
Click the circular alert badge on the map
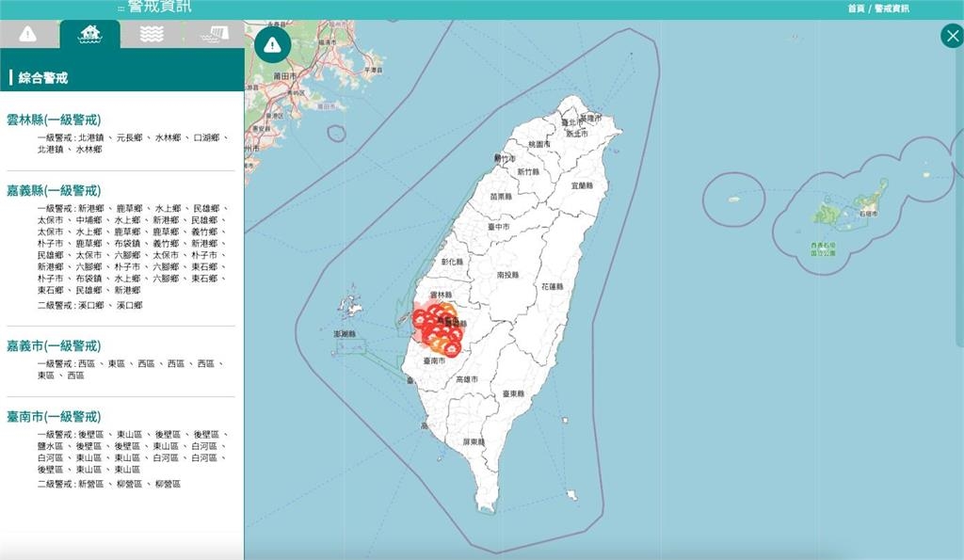tap(272, 42)
